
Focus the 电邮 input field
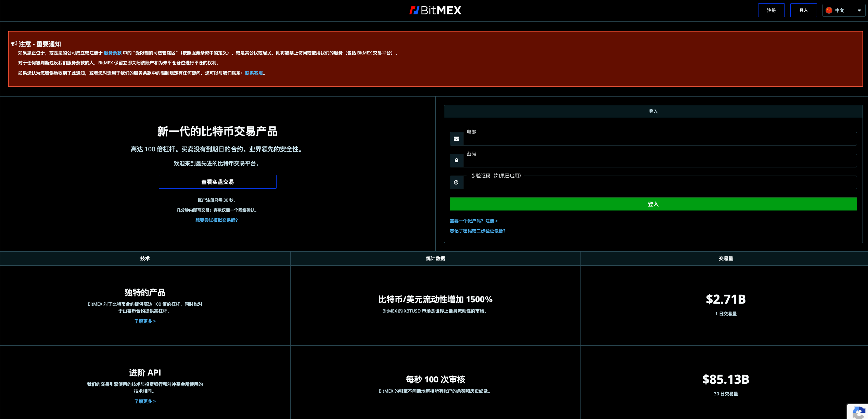660,139
